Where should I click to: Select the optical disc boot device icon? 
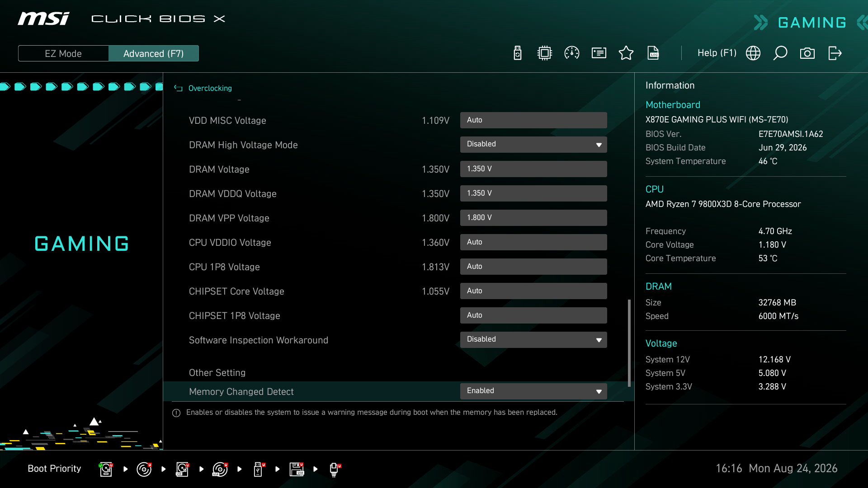pyautogui.click(x=144, y=469)
